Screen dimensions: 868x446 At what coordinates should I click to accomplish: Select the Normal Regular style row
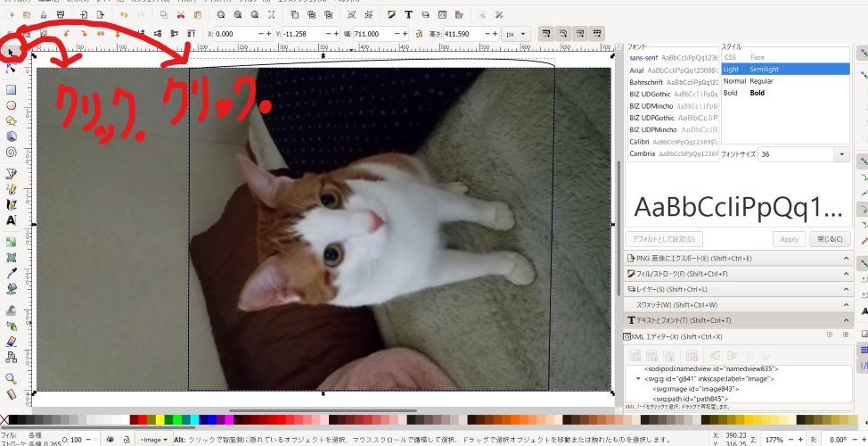click(x=785, y=81)
